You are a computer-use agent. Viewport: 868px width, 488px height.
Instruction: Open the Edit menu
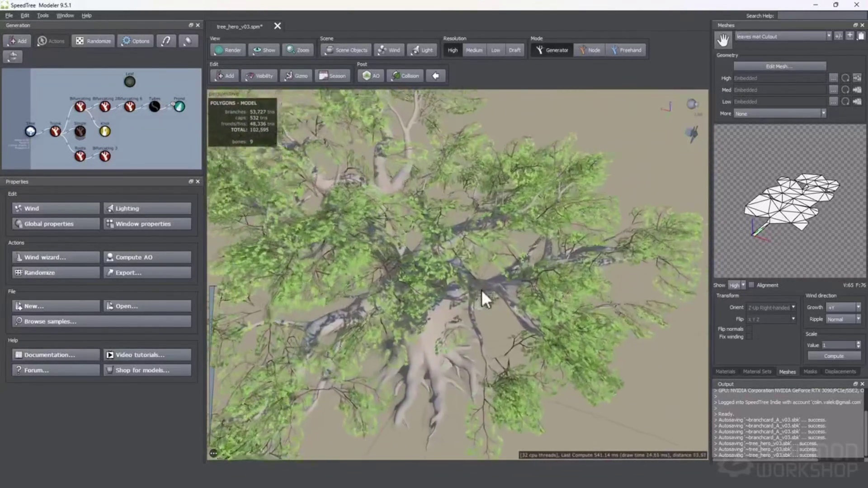[x=25, y=15]
